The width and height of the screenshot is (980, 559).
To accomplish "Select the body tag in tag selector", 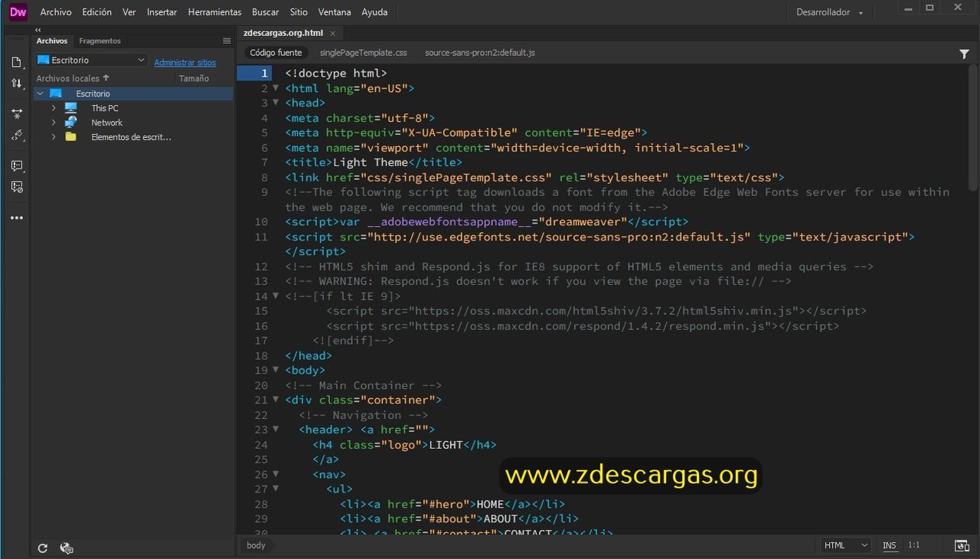I will [x=256, y=545].
